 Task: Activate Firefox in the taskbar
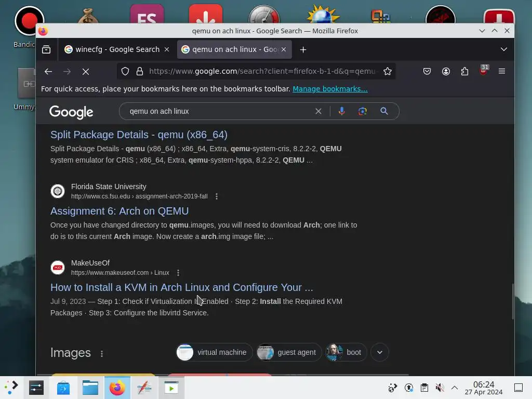pos(117,388)
